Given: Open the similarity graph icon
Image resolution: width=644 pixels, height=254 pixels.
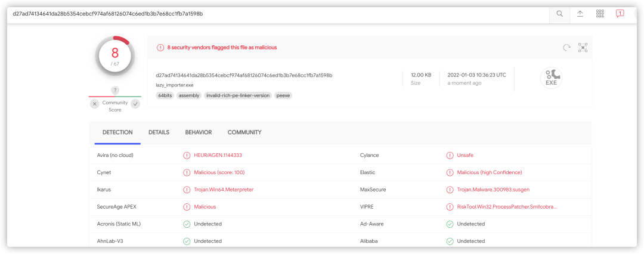Looking at the screenshot, I should [583, 48].
